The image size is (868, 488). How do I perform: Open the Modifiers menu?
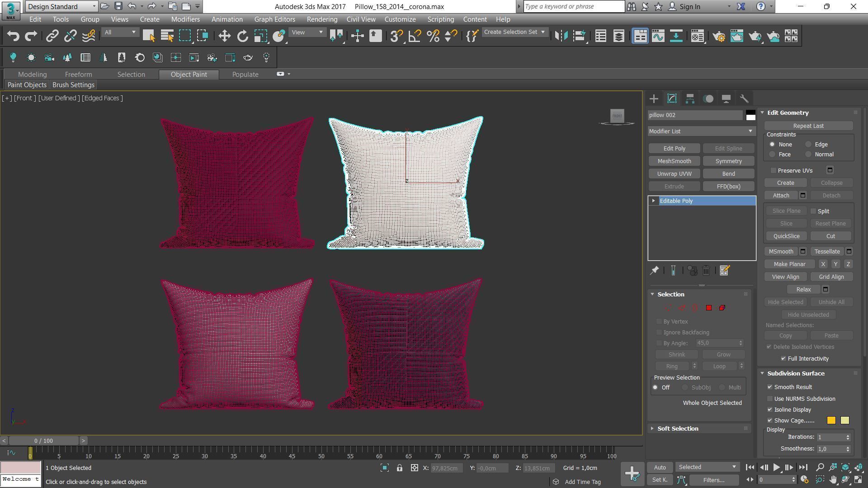tap(185, 19)
